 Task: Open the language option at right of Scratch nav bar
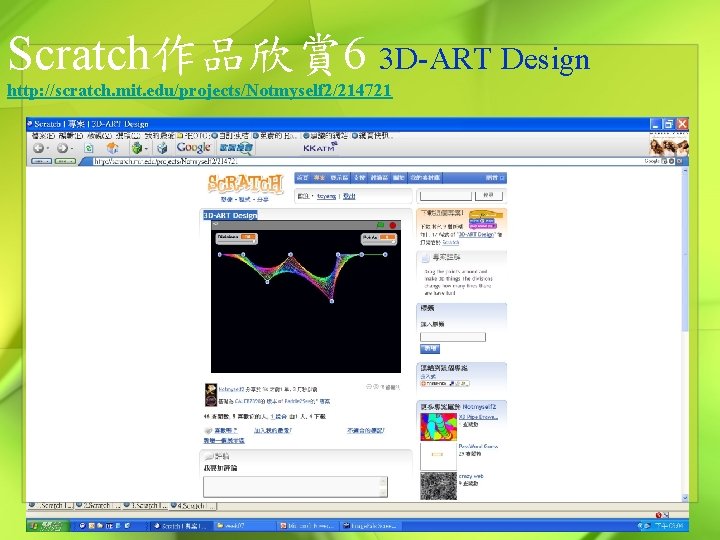click(x=495, y=178)
